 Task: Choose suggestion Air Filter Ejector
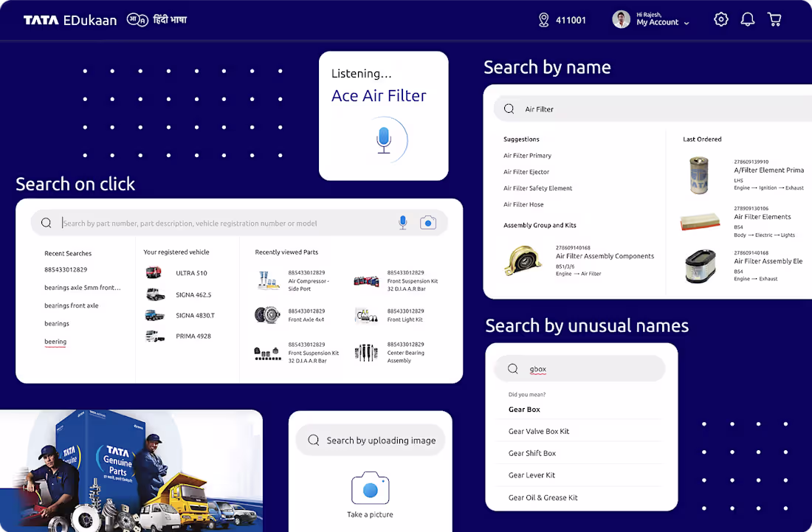coord(526,172)
